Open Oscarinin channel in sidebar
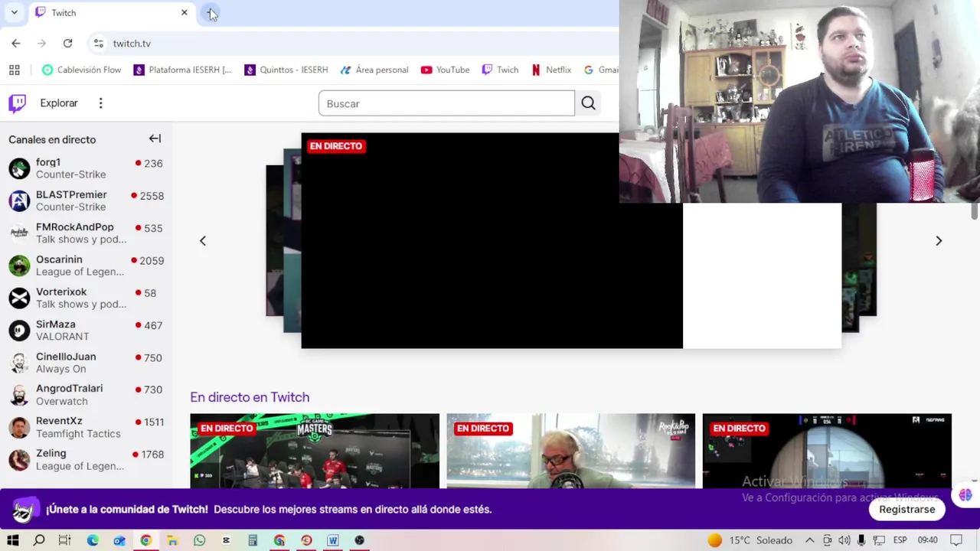Image resolution: width=980 pixels, height=551 pixels. [86, 266]
